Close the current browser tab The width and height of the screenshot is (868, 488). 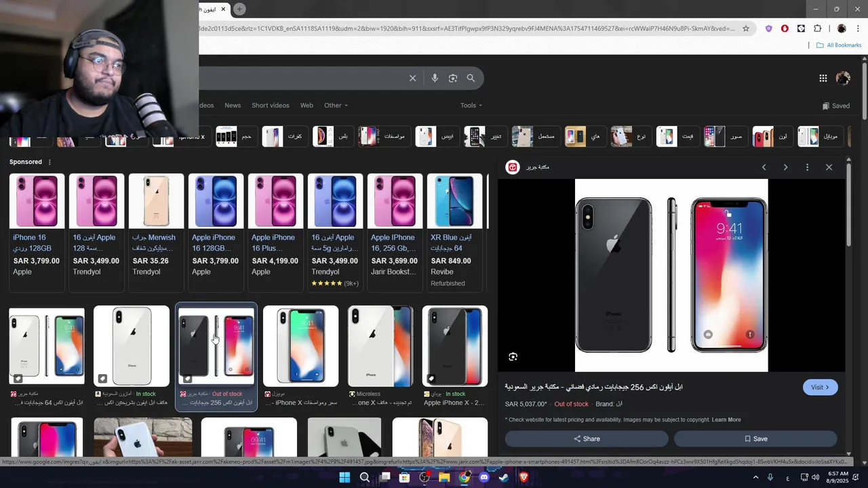point(223,9)
